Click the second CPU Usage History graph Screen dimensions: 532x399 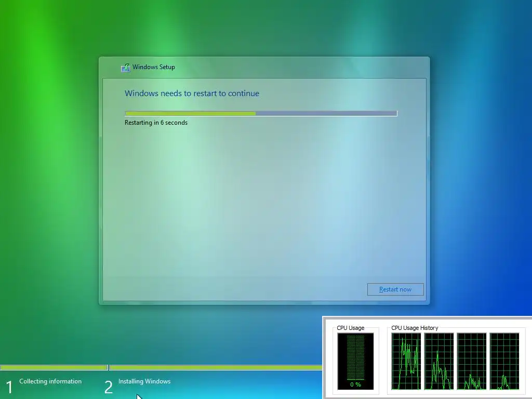coord(439,362)
